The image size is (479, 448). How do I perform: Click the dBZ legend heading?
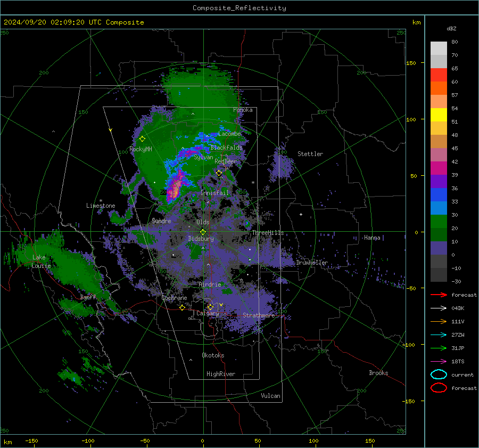coord(451,28)
